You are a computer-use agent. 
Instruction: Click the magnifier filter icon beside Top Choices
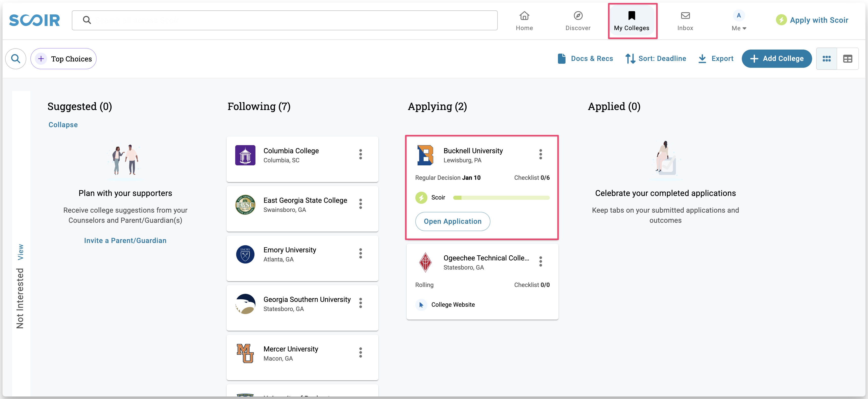(x=15, y=59)
